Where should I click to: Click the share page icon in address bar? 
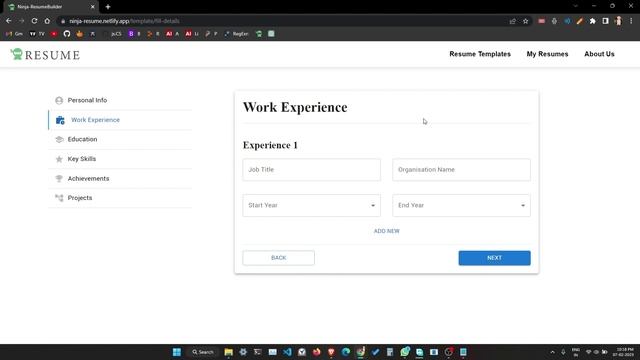[513, 21]
